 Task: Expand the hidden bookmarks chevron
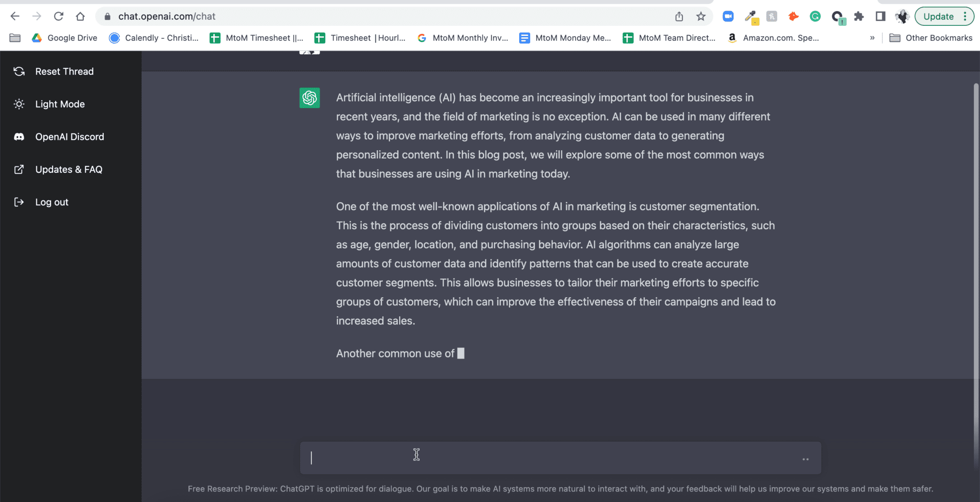[872, 38]
